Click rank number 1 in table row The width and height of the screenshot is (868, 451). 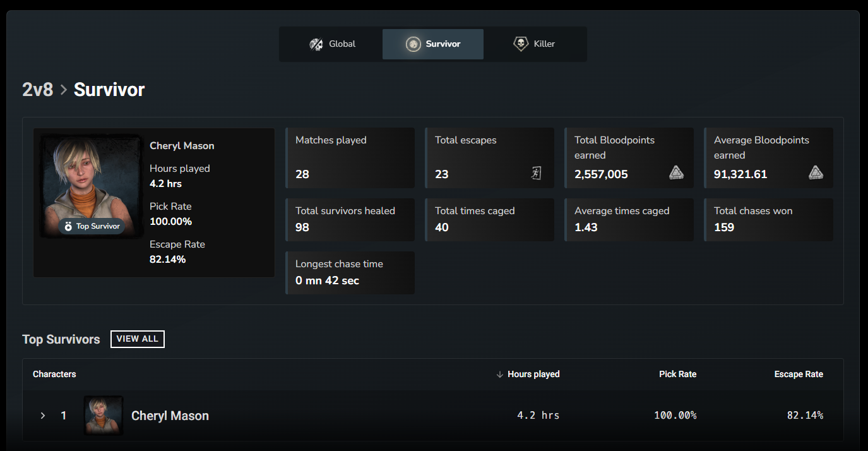(x=63, y=416)
